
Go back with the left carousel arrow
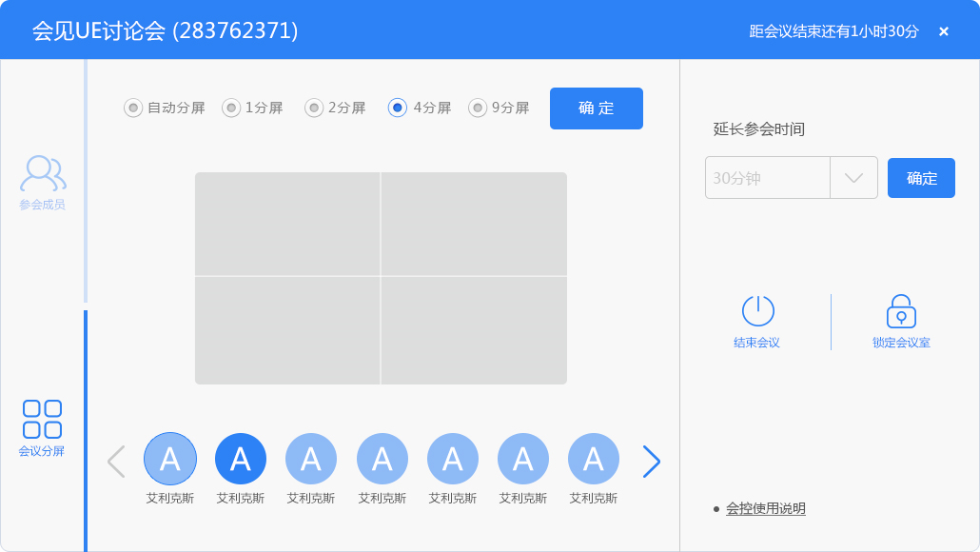pos(115,461)
